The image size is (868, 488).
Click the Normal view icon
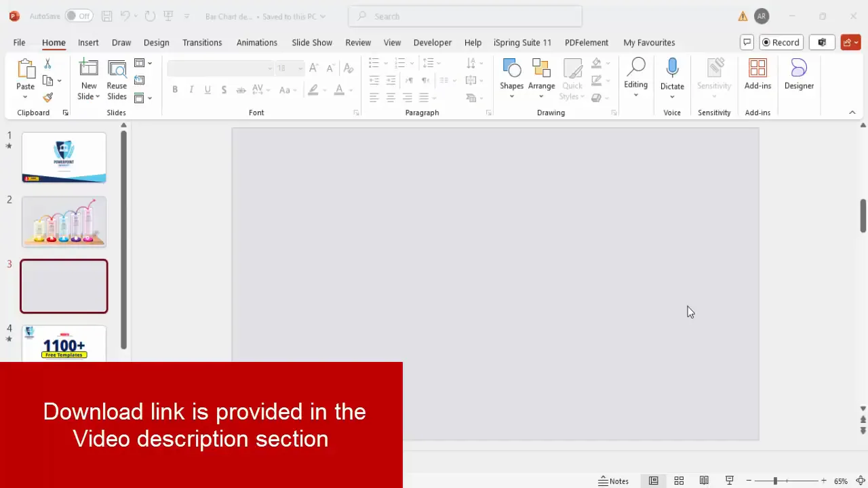653,481
